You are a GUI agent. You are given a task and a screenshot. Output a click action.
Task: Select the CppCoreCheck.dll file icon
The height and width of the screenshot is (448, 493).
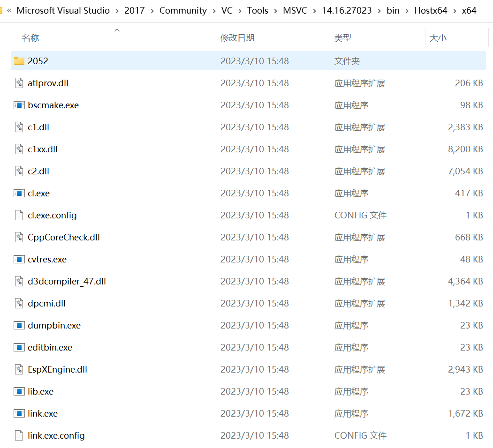click(18, 237)
